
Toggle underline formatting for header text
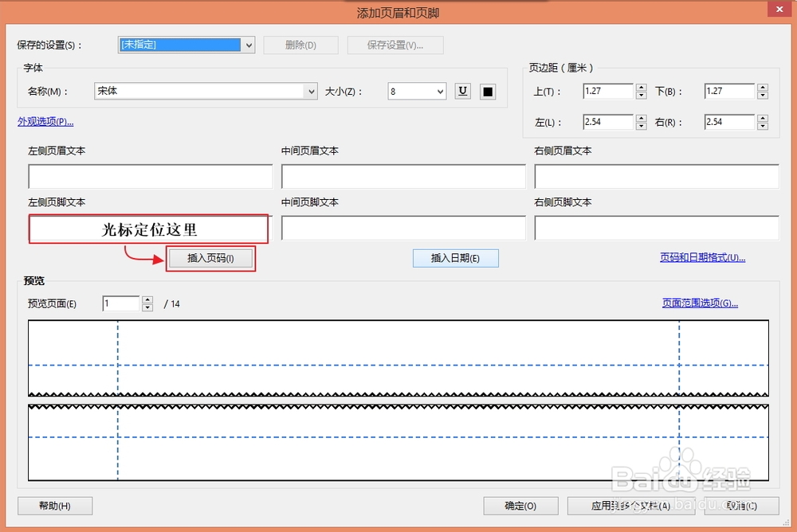coord(462,91)
